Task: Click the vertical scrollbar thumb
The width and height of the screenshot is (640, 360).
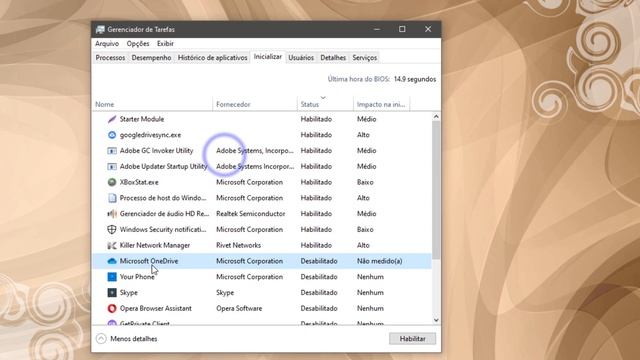Action: click(x=436, y=190)
